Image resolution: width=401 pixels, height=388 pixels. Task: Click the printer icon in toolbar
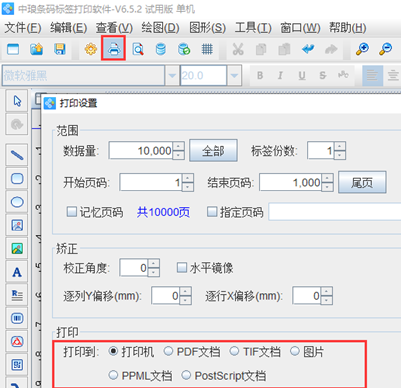(x=114, y=49)
